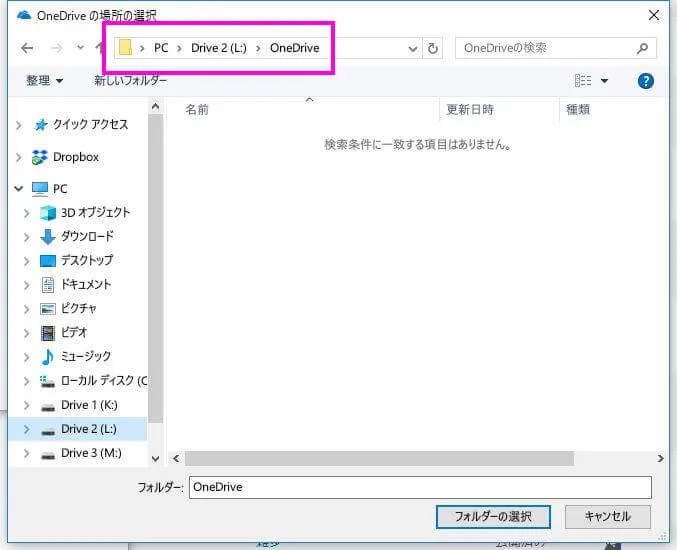Click the フォルダー name input field
677x550 pixels.
click(420, 487)
